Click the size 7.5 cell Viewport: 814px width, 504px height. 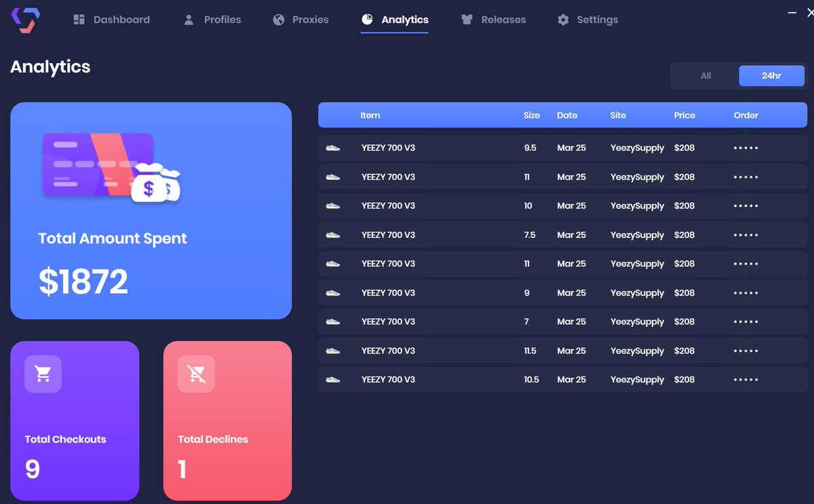coord(530,235)
